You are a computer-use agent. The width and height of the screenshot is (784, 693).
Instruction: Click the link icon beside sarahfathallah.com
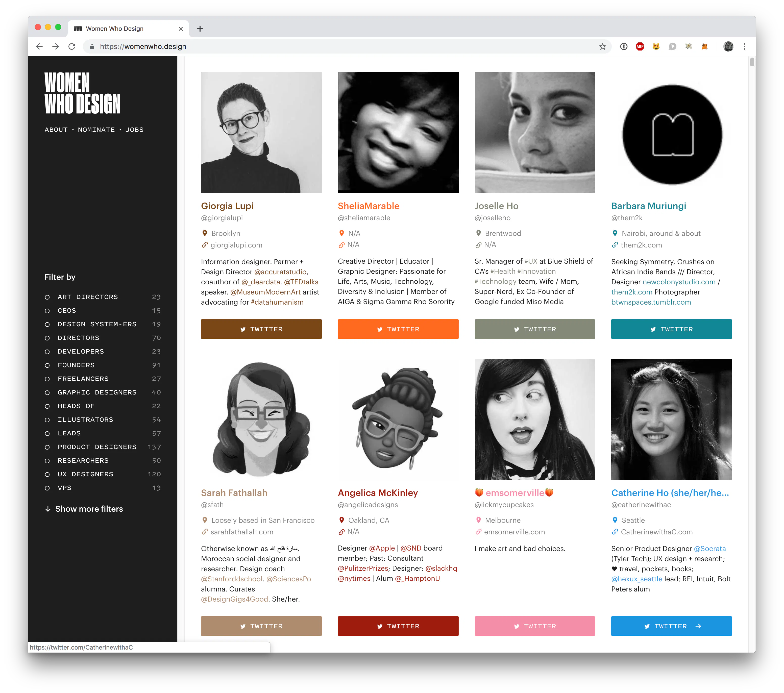[204, 532]
